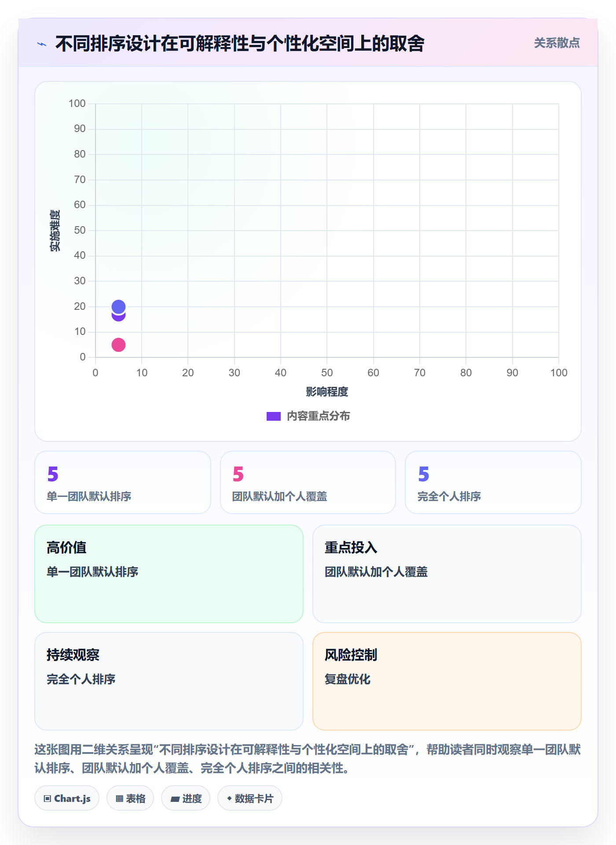Open the 风险控制 quadrant card
616x845 pixels.
point(447,681)
